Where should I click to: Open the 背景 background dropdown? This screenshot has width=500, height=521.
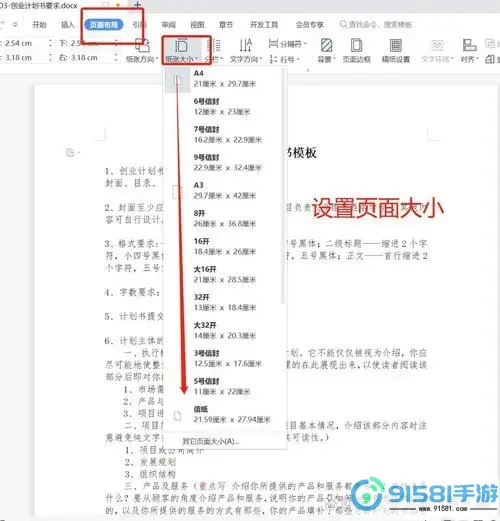(x=326, y=51)
